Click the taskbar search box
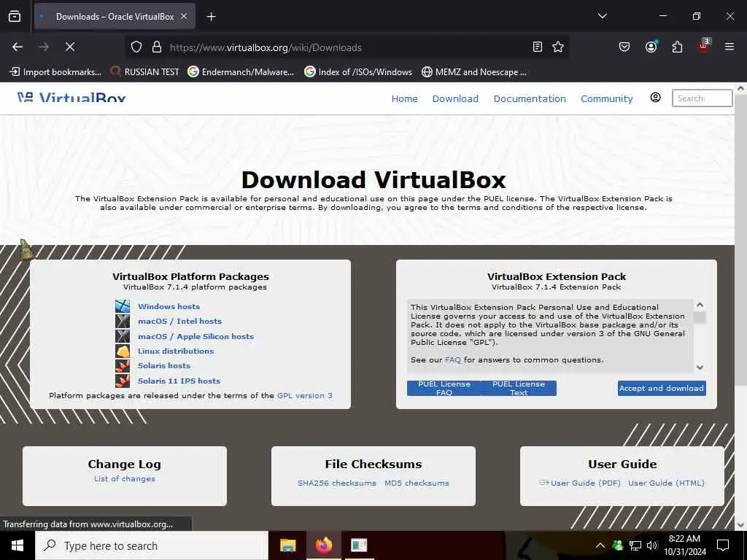This screenshot has height=560, width=747. (152, 545)
